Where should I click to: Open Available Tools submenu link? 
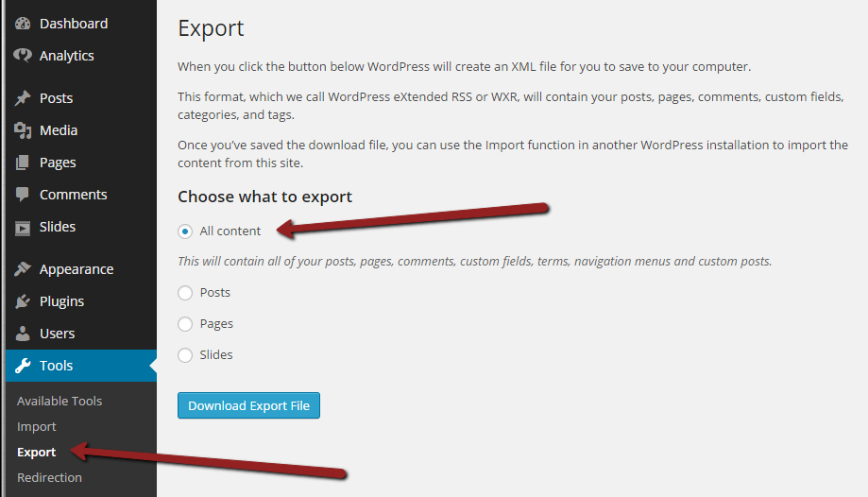[x=60, y=401]
